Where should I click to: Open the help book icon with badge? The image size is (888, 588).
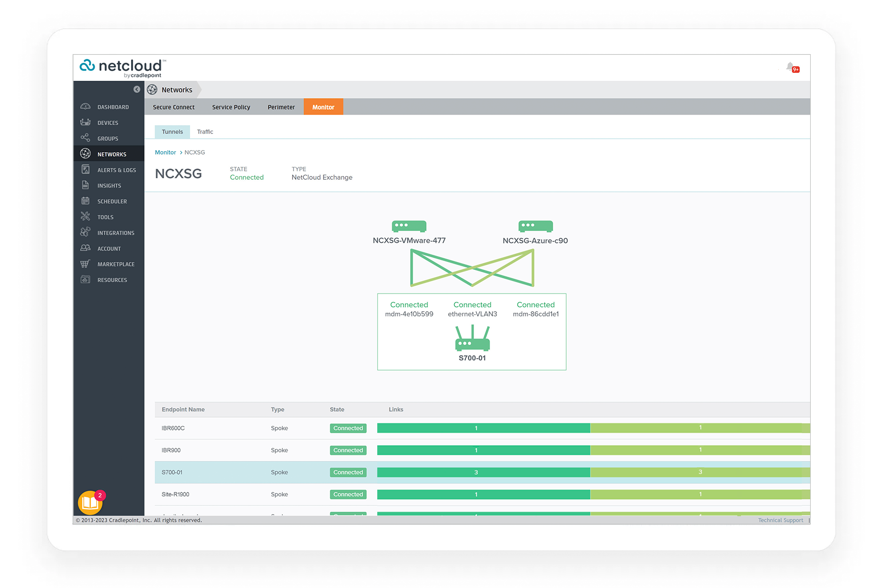coord(91,502)
